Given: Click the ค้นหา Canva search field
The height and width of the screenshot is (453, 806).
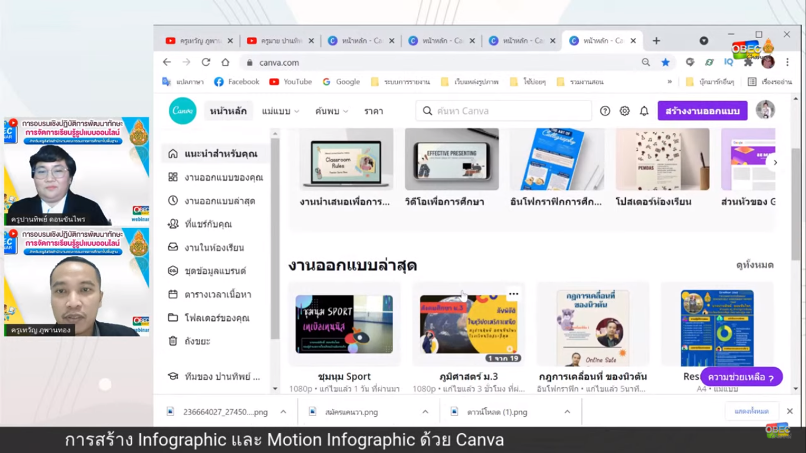Looking at the screenshot, I should coord(503,111).
